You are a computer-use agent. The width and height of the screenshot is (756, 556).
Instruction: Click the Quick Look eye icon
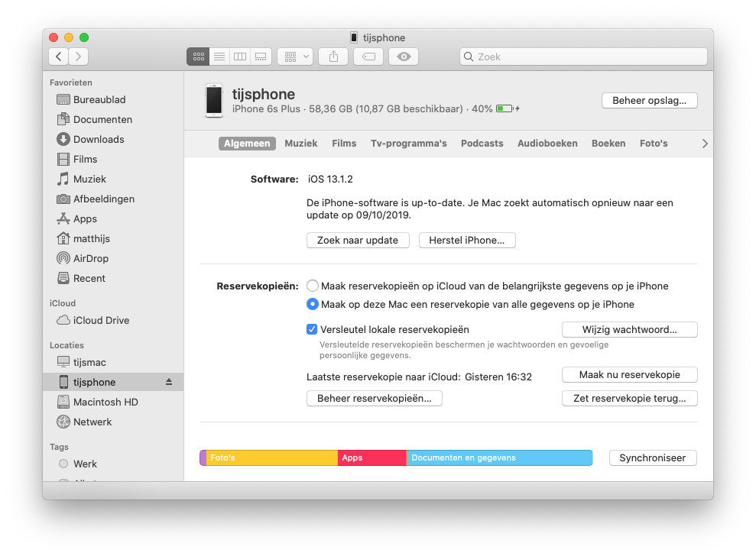pos(404,57)
